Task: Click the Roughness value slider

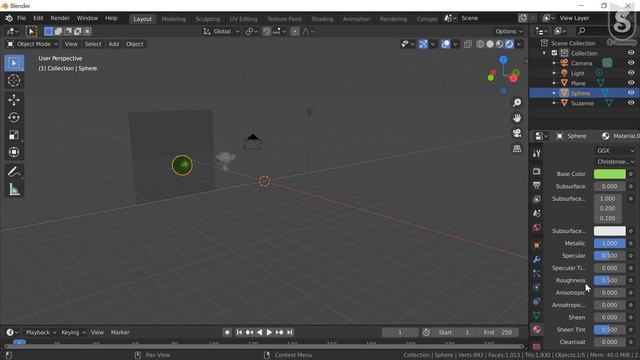Action: point(609,280)
